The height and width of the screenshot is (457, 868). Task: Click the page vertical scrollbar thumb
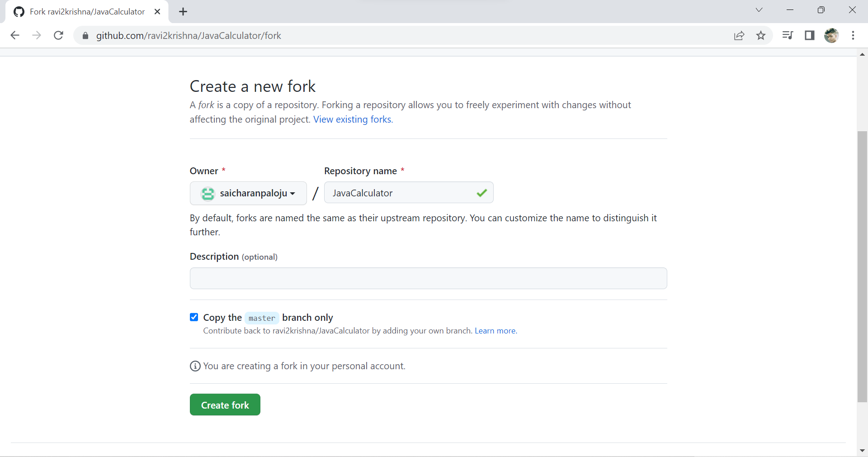pos(862,266)
